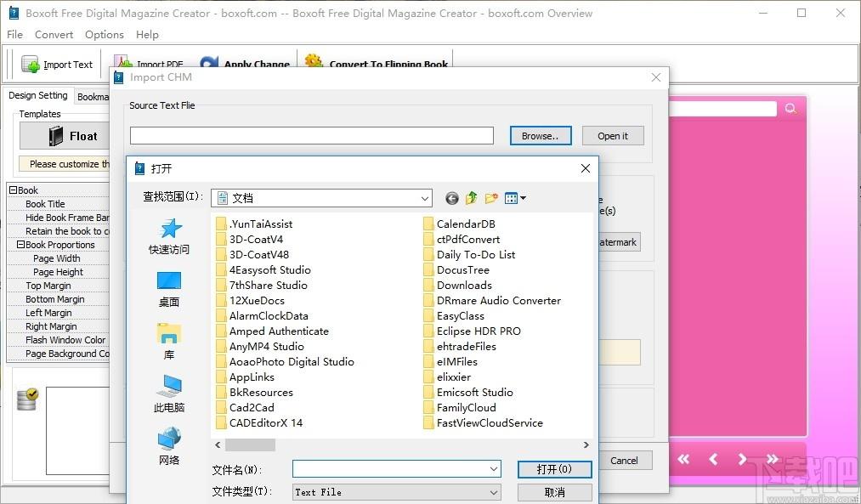The width and height of the screenshot is (861, 504).
Task: Select the Page Height property
Action: click(x=58, y=272)
